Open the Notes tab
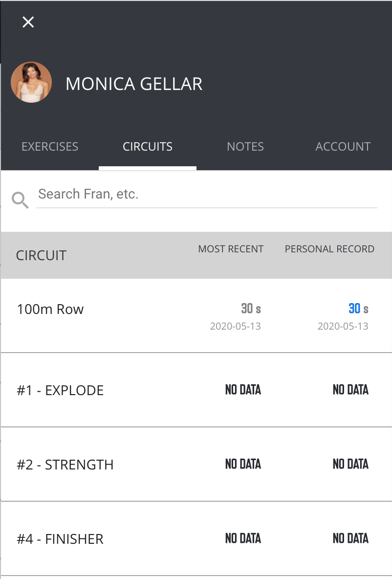392x579 pixels. click(245, 147)
